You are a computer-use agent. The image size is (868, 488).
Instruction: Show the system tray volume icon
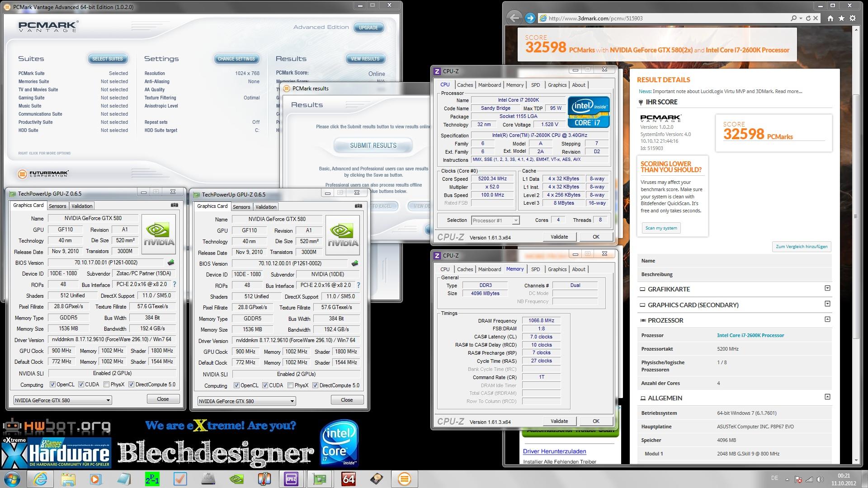(819, 479)
